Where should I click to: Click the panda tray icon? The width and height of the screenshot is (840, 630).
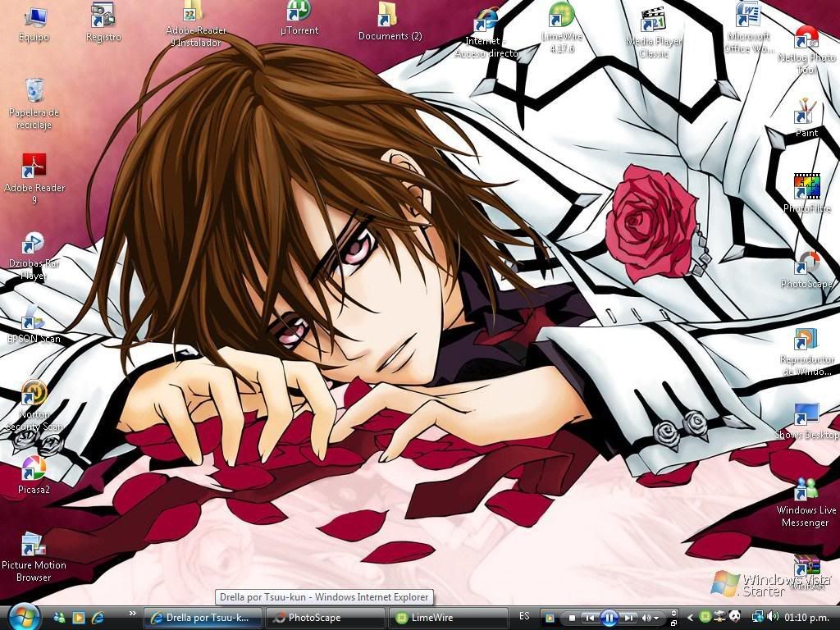[734, 617]
